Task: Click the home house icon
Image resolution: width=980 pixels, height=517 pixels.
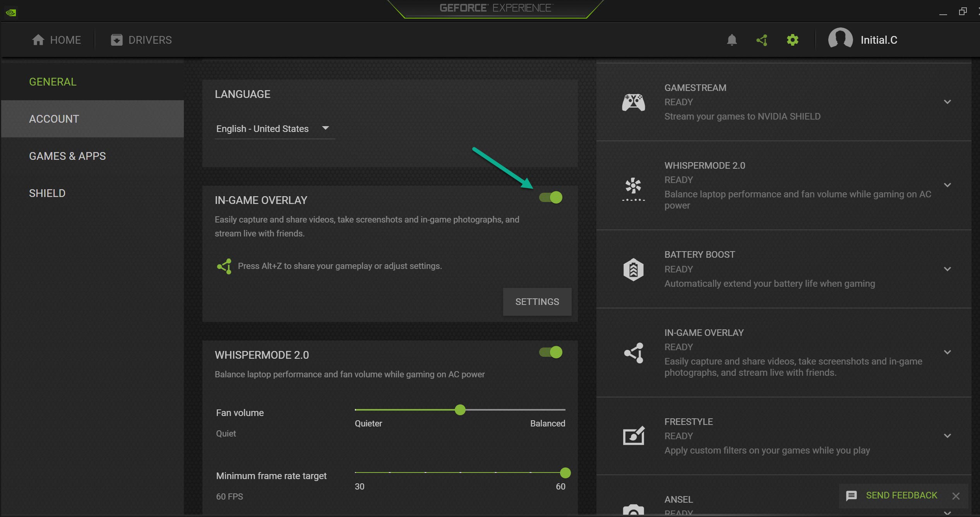Action: [x=38, y=40]
